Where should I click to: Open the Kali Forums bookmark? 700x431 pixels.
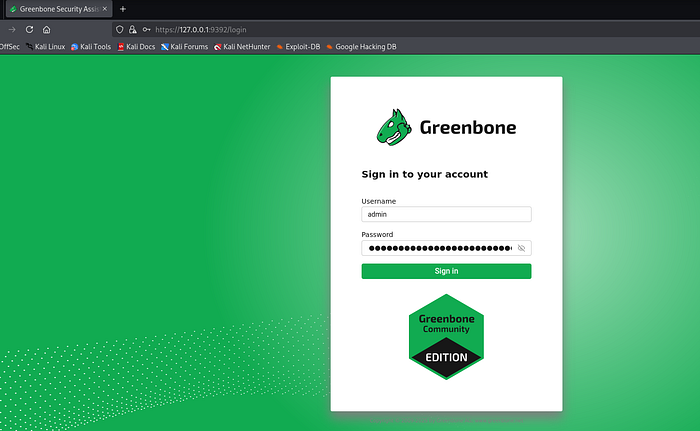coord(184,46)
